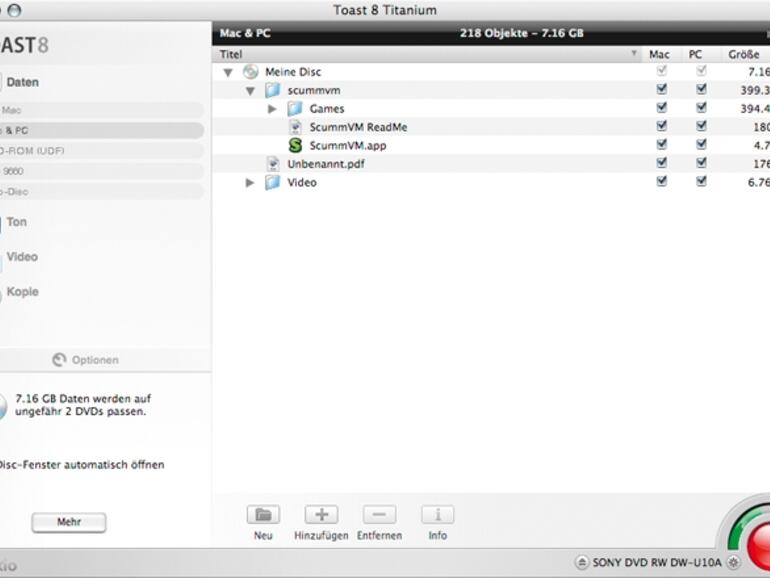This screenshot has height=578, width=770.
Task: Click the Meine Disc disc icon
Action: (x=250, y=72)
